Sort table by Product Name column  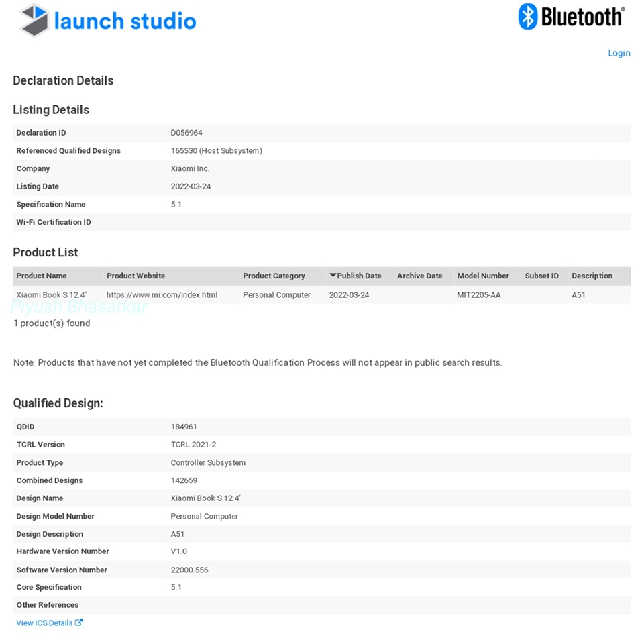42,276
